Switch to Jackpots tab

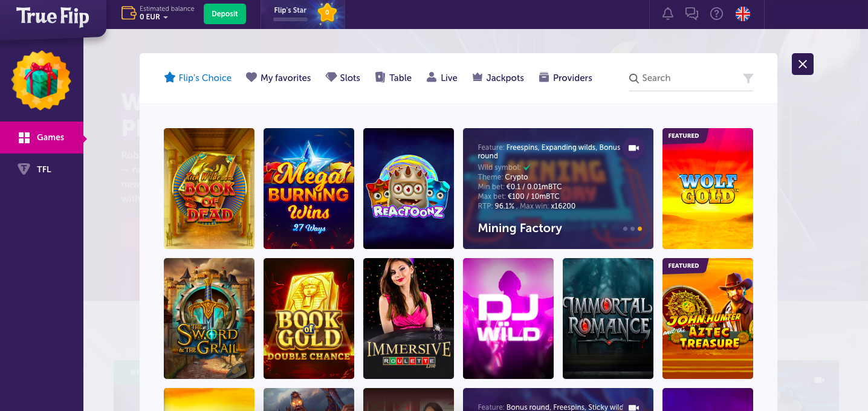498,78
